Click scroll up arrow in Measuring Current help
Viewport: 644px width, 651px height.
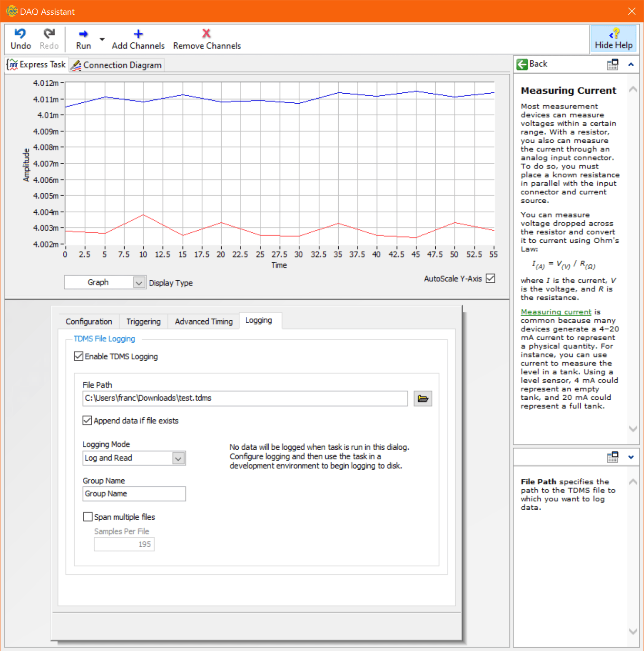(x=633, y=89)
